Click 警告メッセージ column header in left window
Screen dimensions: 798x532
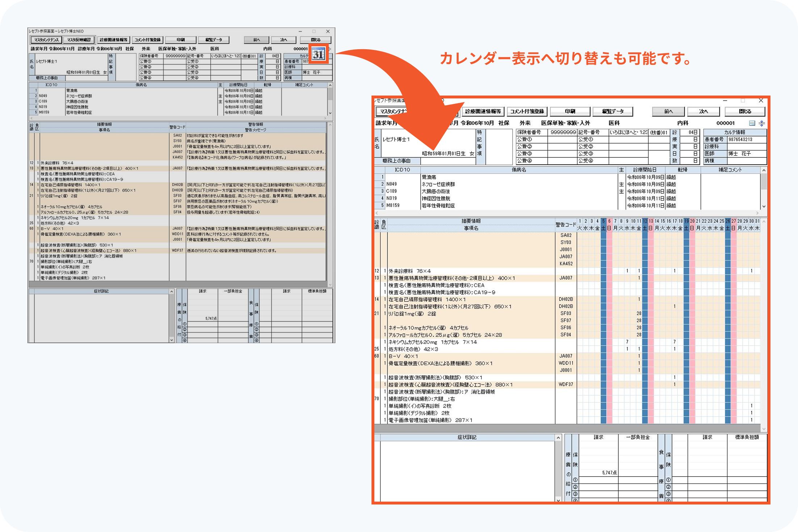(x=256, y=130)
